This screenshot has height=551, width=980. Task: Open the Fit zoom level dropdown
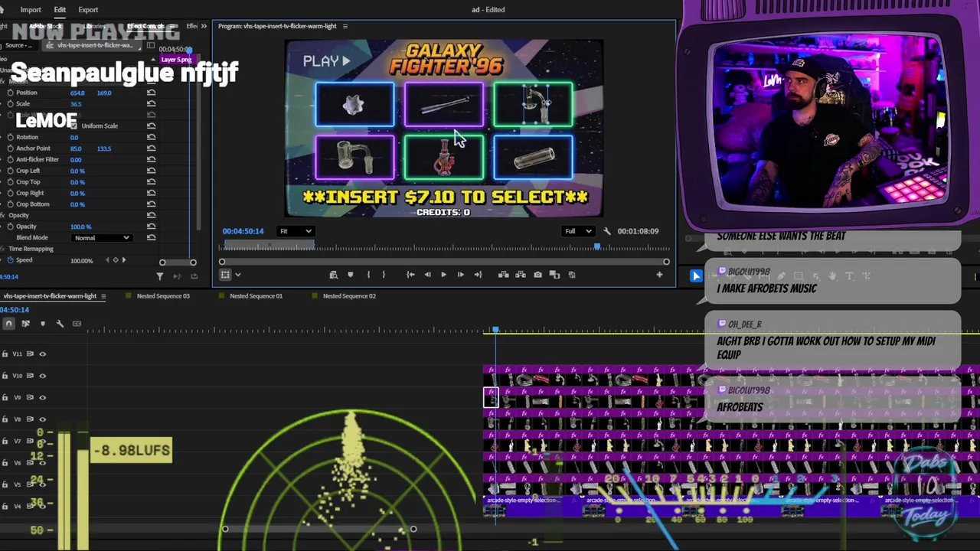point(296,231)
